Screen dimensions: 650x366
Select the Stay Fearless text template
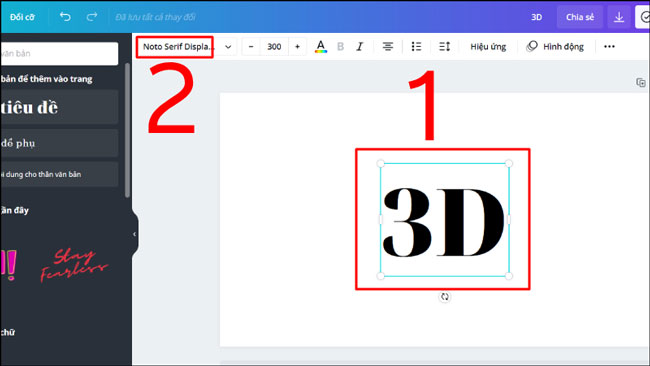(x=74, y=265)
